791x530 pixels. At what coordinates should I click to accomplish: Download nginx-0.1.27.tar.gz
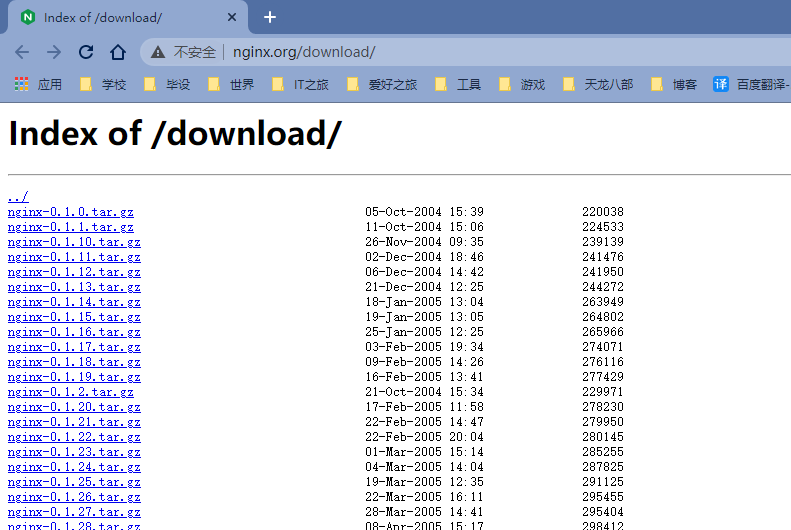[74, 512]
